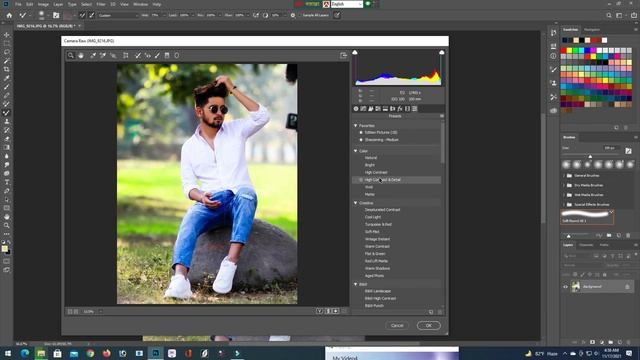The width and height of the screenshot is (640, 360).
Task: Create a new preset from the Presets panel
Action: (x=431, y=312)
